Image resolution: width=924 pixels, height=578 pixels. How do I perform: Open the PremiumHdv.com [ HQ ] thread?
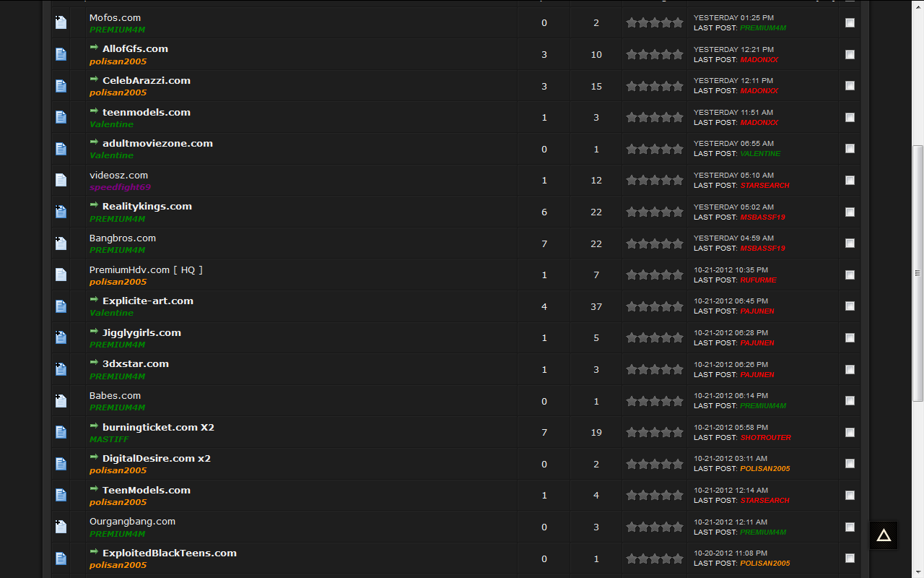[146, 269]
